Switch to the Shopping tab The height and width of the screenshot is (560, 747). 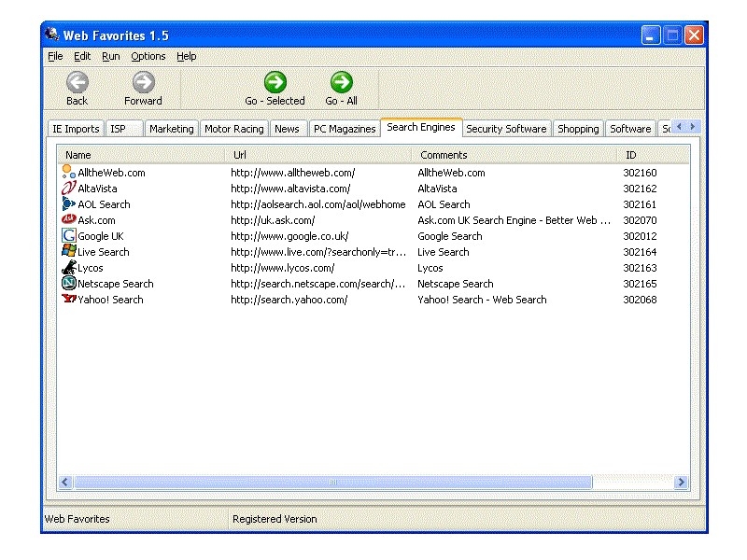pyautogui.click(x=578, y=129)
